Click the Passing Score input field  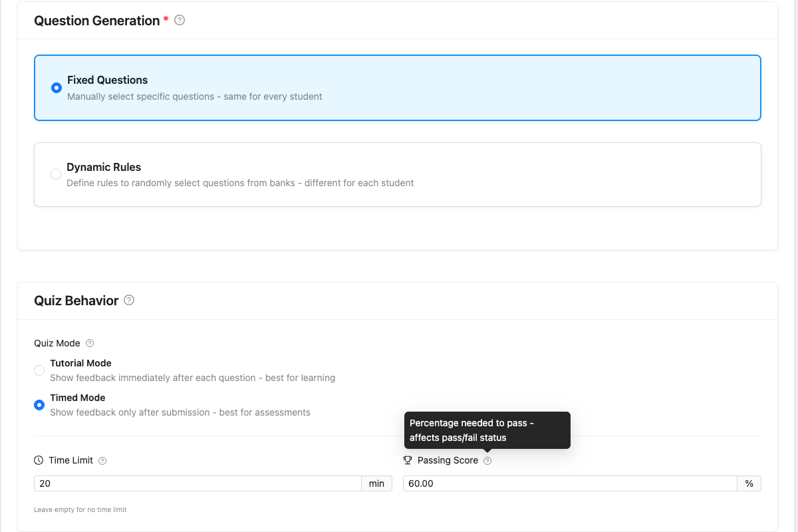[x=569, y=483]
